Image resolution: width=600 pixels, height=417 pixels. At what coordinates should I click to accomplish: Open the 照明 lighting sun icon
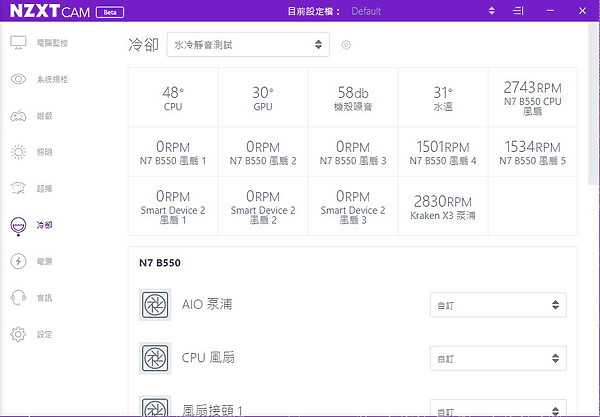coord(18,152)
